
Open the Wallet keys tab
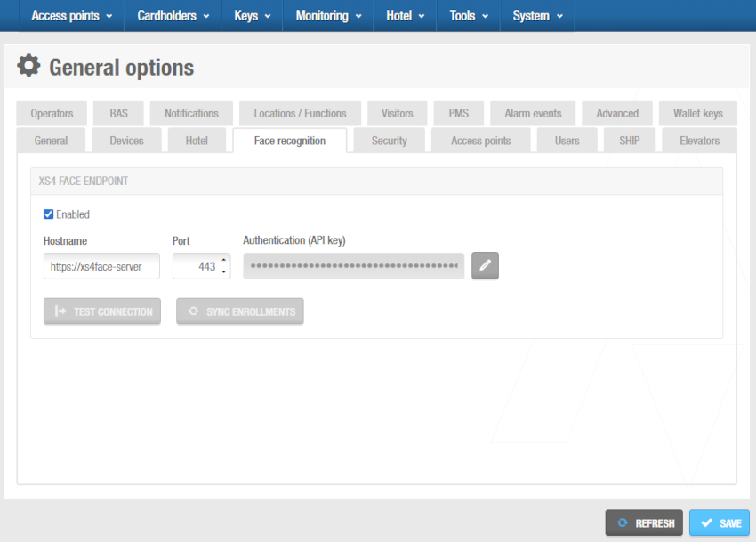click(697, 114)
